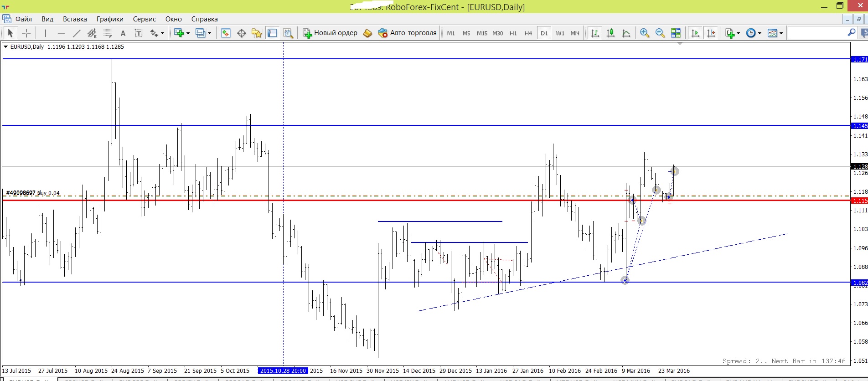Open the arrows tool dropdown
Image resolution: width=868 pixels, height=381 pixels.
click(162, 33)
